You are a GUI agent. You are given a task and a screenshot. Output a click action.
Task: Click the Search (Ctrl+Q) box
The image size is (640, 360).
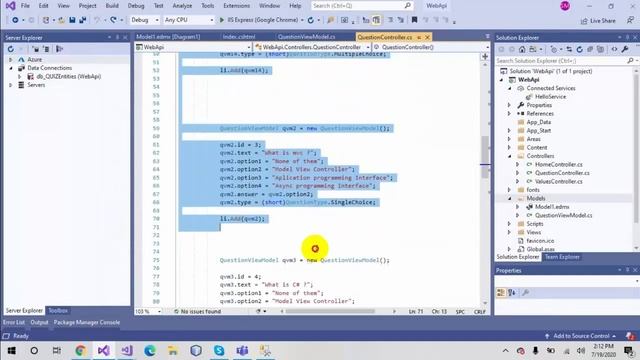pyautogui.click(x=362, y=6)
